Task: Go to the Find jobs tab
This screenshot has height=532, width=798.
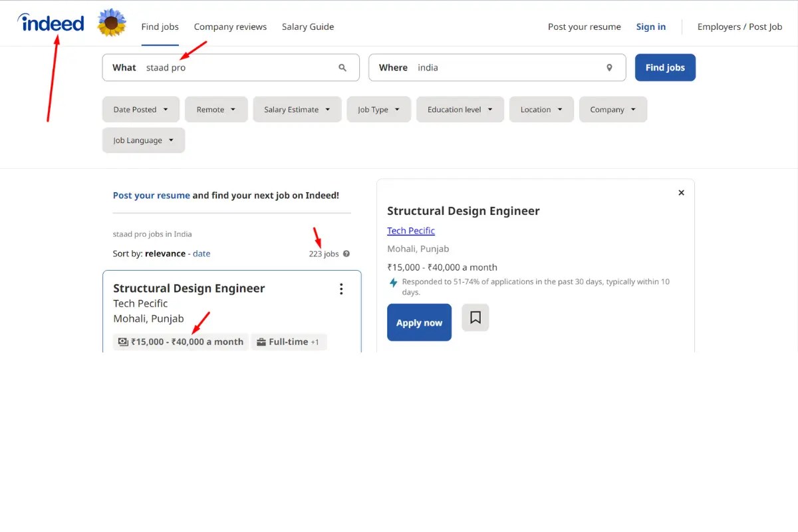Action: [x=160, y=27]
